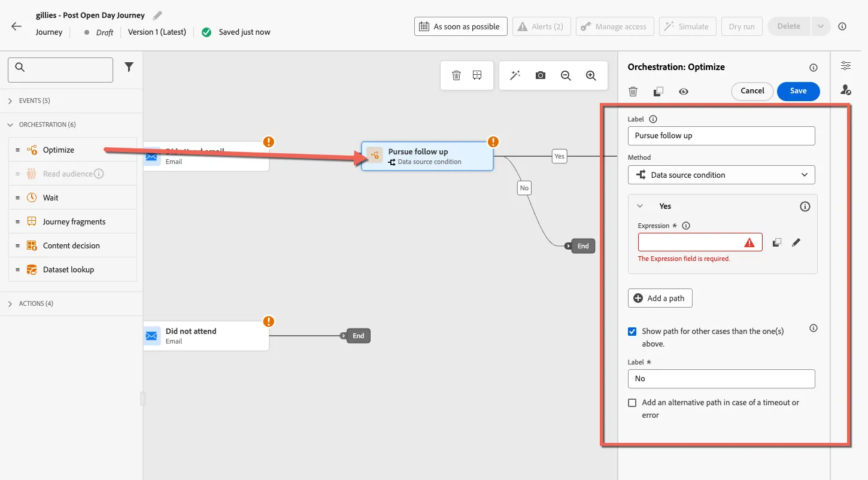
Task: Duplicate the activity using the panel copy icon
Action: point(658,92)
